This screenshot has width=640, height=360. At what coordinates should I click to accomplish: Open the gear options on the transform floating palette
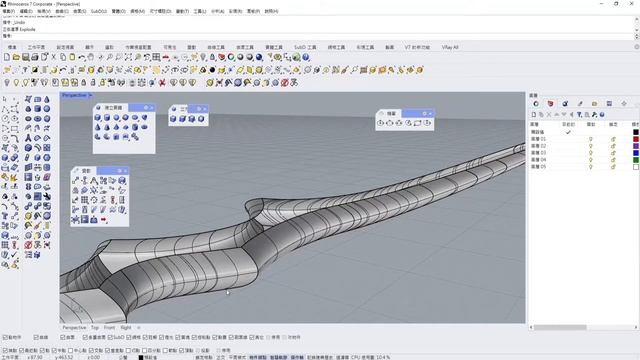click(x=120, y=171)
